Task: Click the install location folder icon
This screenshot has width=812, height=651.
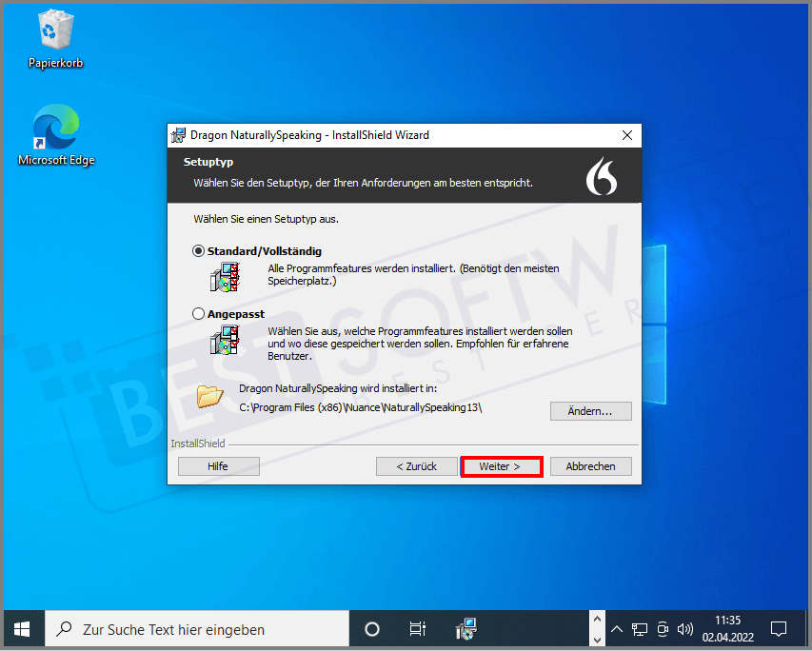Action: point(209,395)
